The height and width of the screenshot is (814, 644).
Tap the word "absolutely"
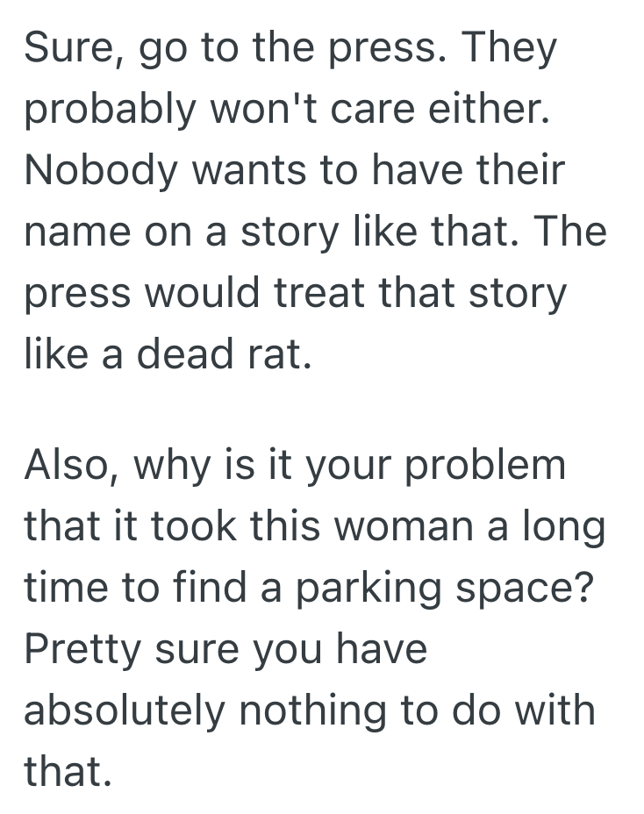pos(124,707)
